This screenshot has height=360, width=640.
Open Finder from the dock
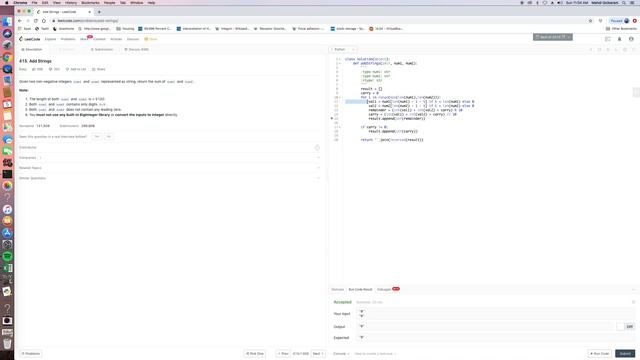pos(7,22)
